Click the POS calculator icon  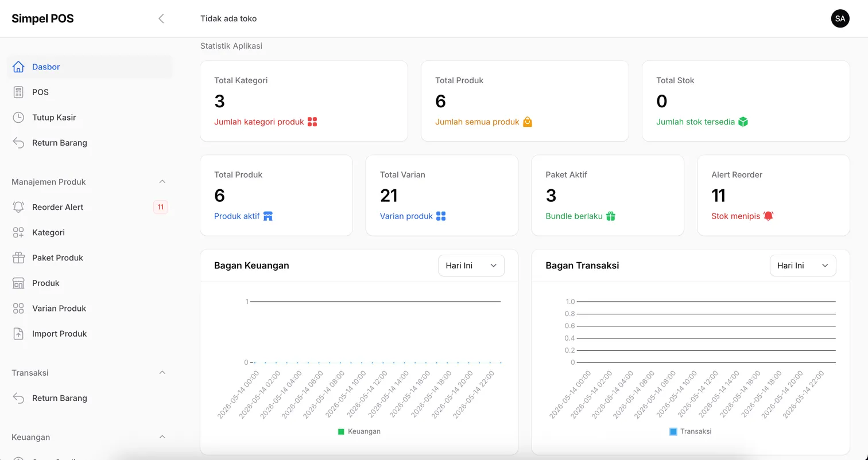tap(18, 92)
